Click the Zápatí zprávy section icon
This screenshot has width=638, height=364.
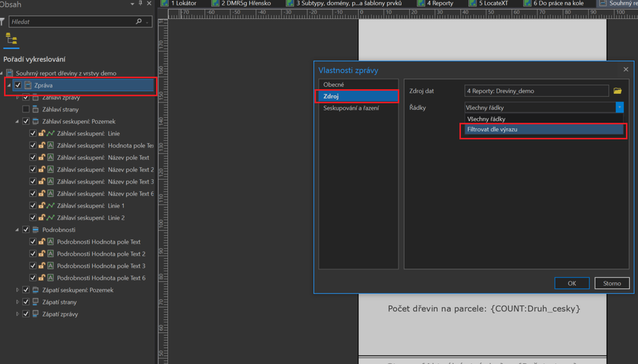click(35, 314)
